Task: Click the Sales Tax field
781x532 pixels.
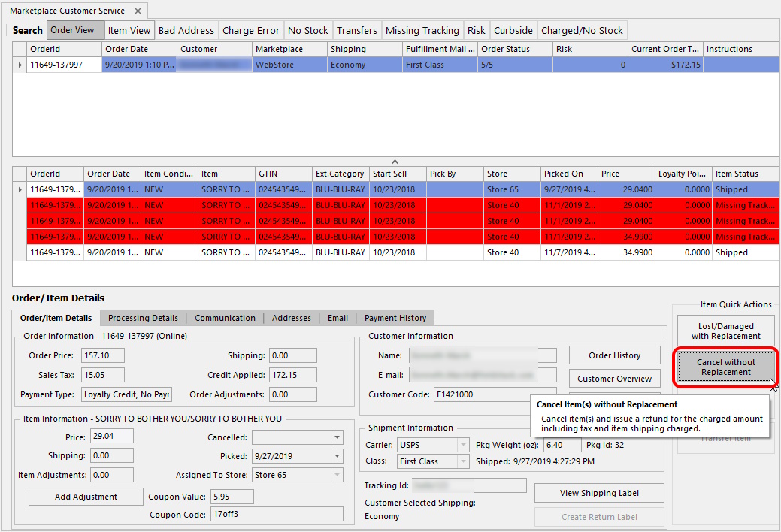Action: coord(103,375)
